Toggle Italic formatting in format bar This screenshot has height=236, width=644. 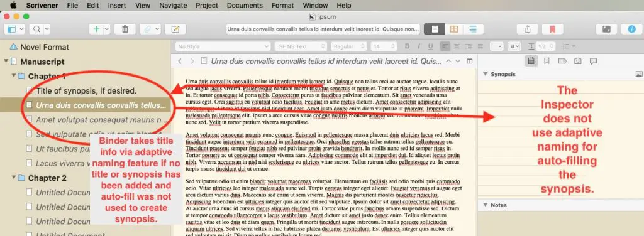point(418,46)
